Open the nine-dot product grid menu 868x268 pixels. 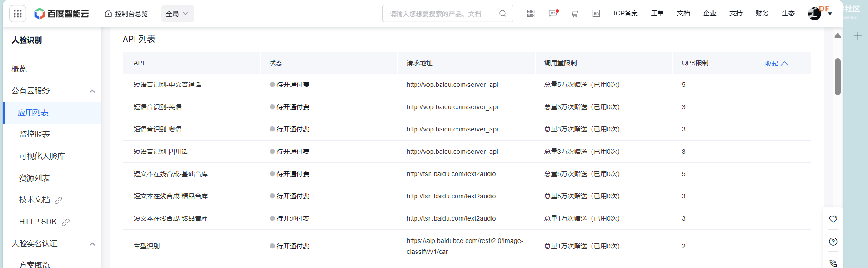pos(18,14)
